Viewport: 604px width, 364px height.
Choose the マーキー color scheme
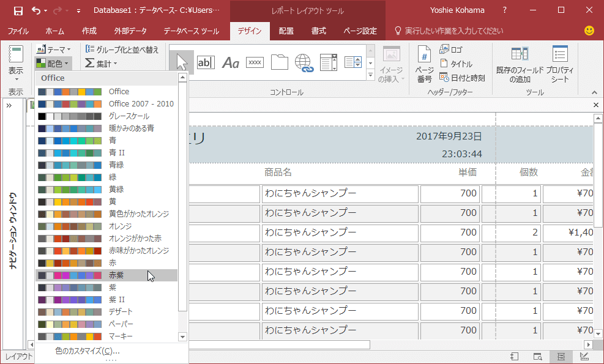(106, 336)
